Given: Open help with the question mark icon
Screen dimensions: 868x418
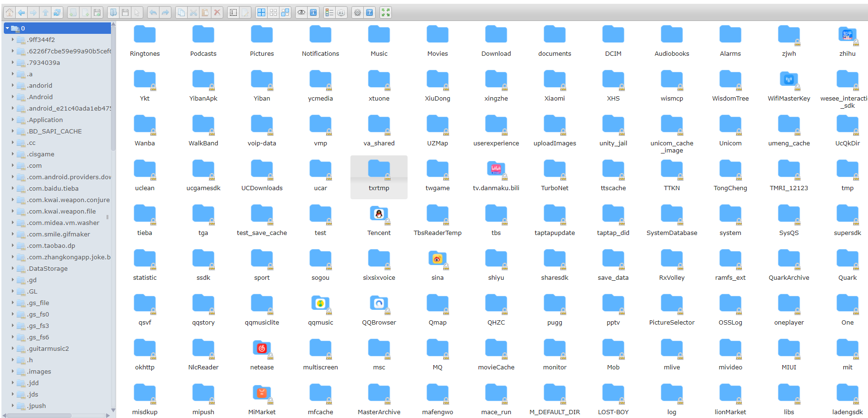Looking at the screenshot, I should pyautogui.click(x=369, y=12).
